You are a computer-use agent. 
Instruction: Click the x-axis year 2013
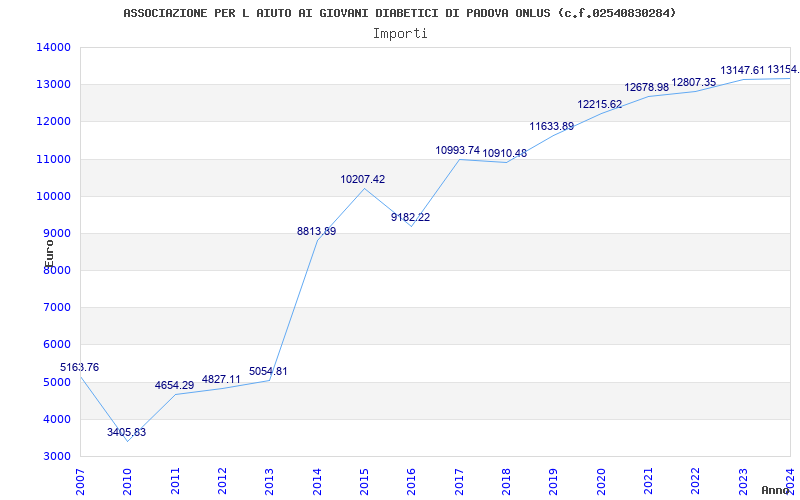[x=270, y=481]
